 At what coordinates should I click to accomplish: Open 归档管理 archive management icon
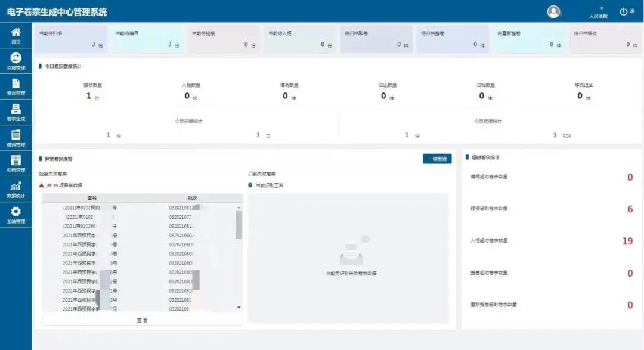point(16,163)
